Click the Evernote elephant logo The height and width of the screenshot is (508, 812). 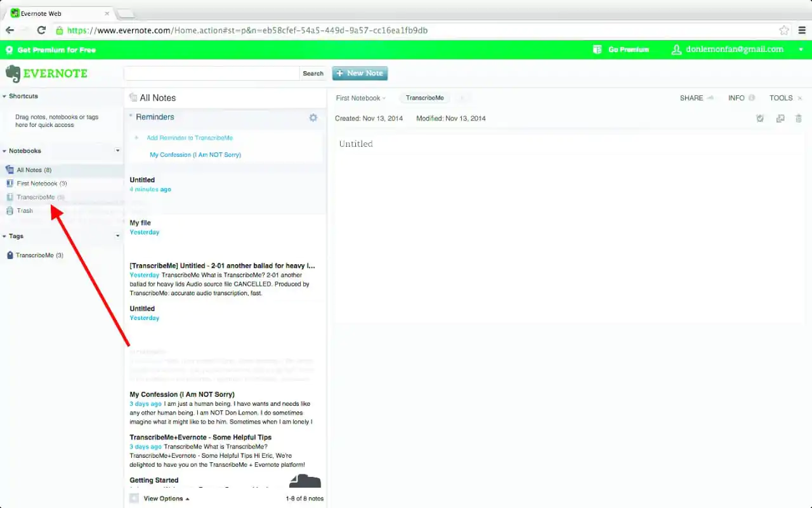point(13,74)
